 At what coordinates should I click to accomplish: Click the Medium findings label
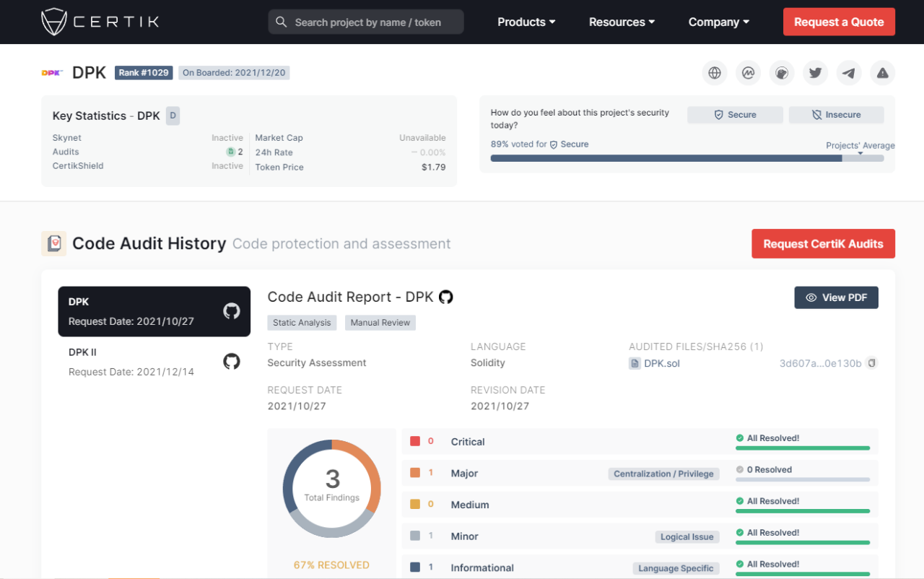tap(470, 505)
